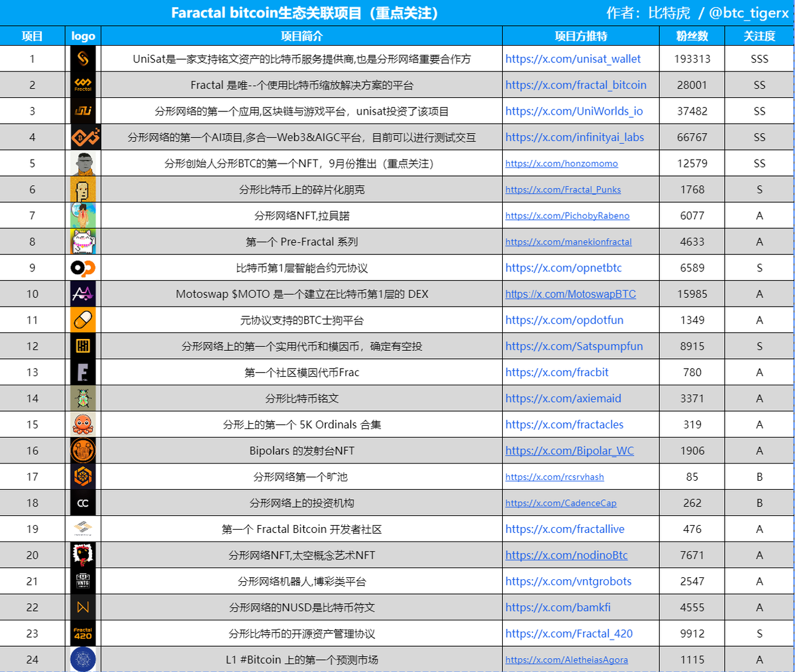
Task: Open the x.com/Satspumpfun link
Action: pos(574,346)
